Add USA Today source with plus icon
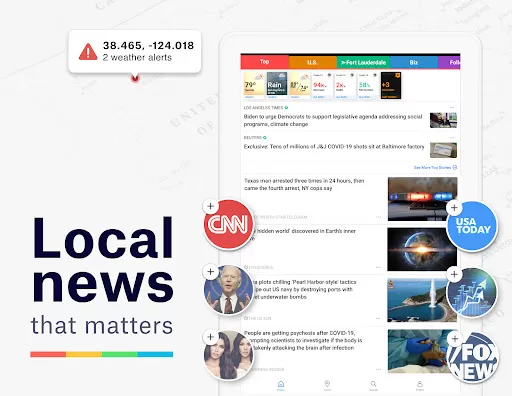This screenshot has width=512, height=396. pyautogui.click(x=454, y=208)
